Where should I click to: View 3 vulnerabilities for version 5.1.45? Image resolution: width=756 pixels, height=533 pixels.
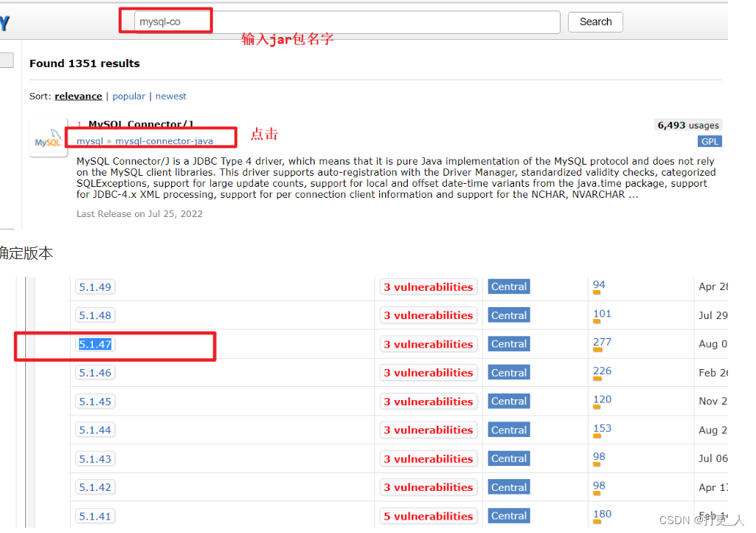click(428, 402)
